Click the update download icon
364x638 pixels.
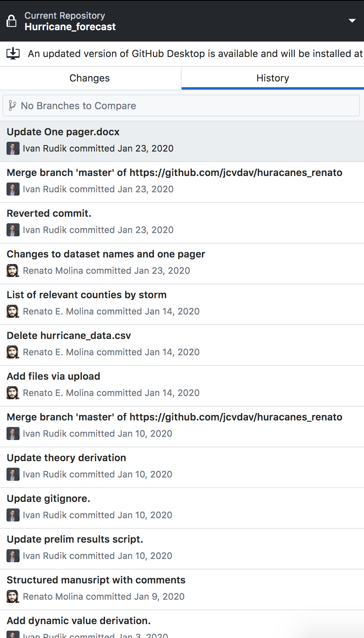(x=13, y=53)
